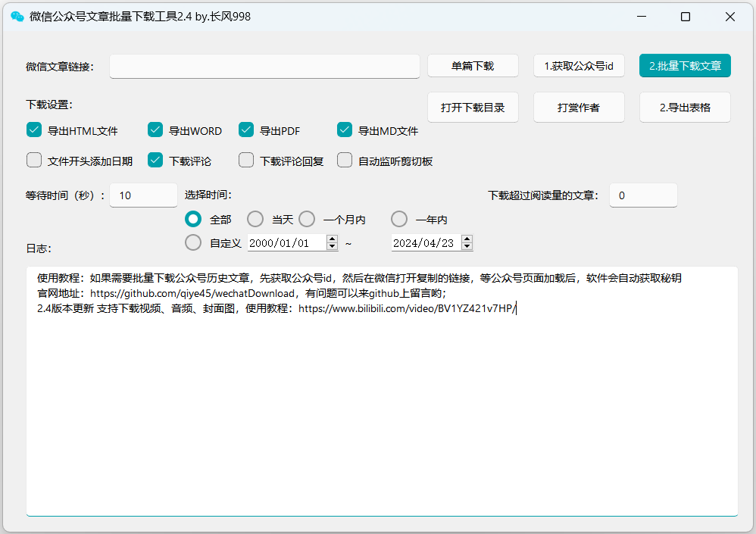This screenshot has width=756, height=534.
Task: Uncheck 导出WORD checkbox
Action: click(155, 130)
